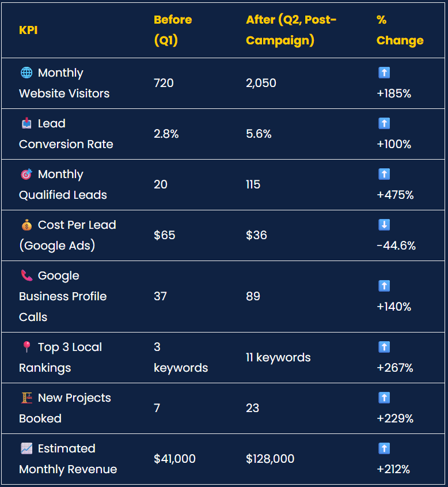448x487 pixels.
Task: Click the up arrow icon above +185%
Action: tap(384, 73)
